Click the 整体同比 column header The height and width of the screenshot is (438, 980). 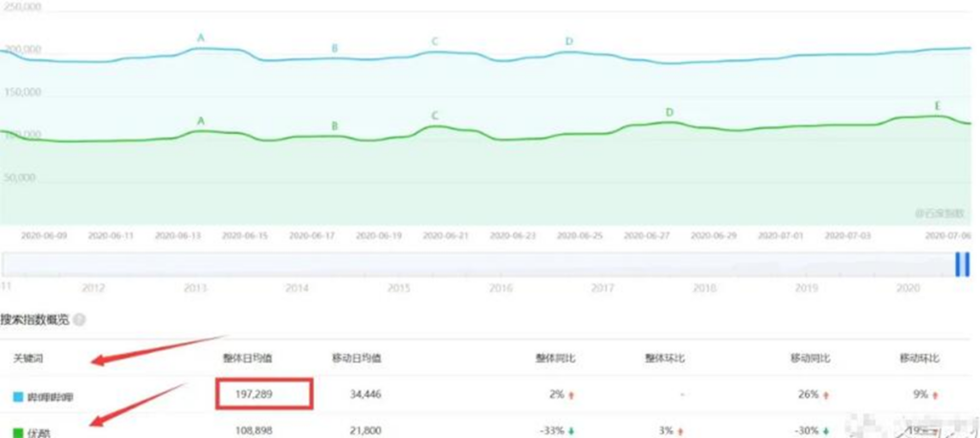point(555,359)
